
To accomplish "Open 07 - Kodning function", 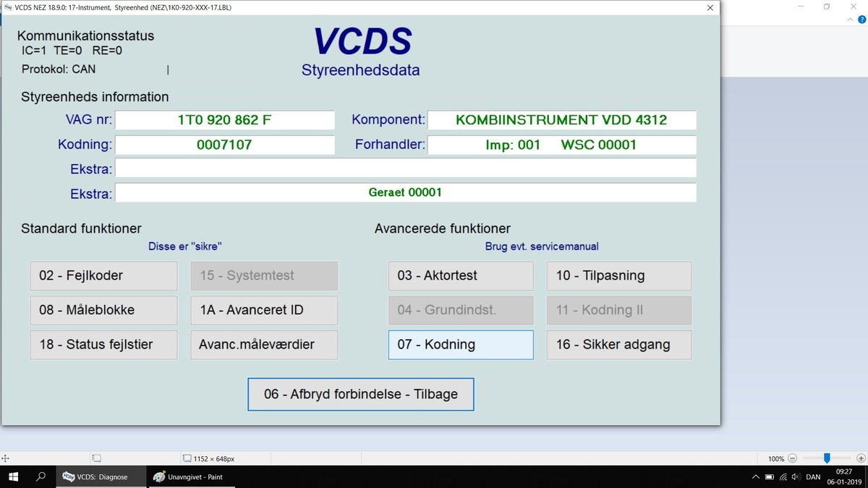I will coord(461,345).
